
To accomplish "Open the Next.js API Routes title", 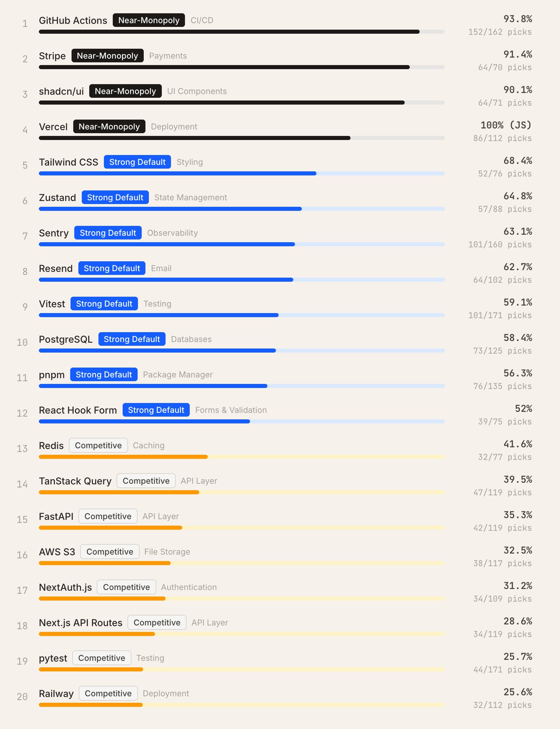I will 80,623.
